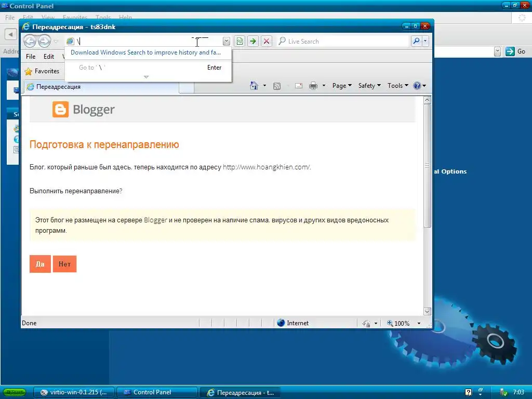Open the File menu in Control Panel
This screenshot has width=532, height=399.
[x=10, y=17]
